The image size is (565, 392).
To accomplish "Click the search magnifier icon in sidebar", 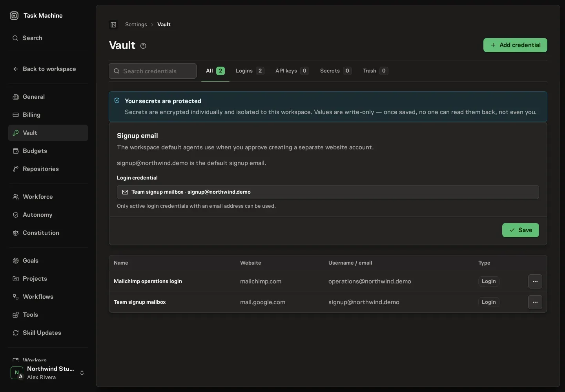I will 15,38.
